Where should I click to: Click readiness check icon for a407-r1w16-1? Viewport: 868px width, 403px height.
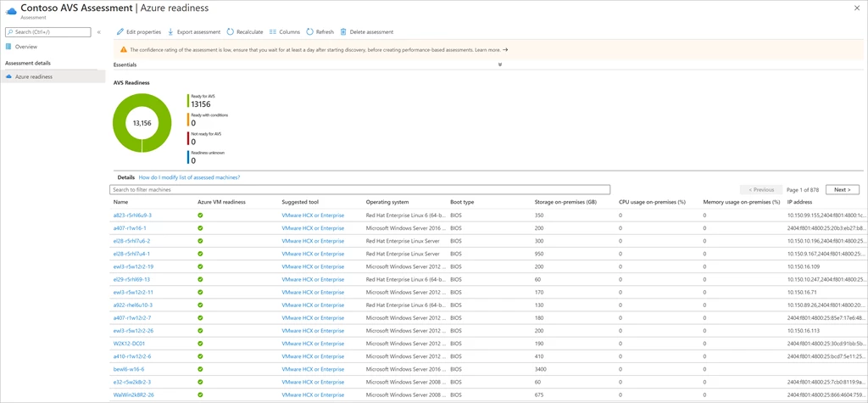coord(200,228)
